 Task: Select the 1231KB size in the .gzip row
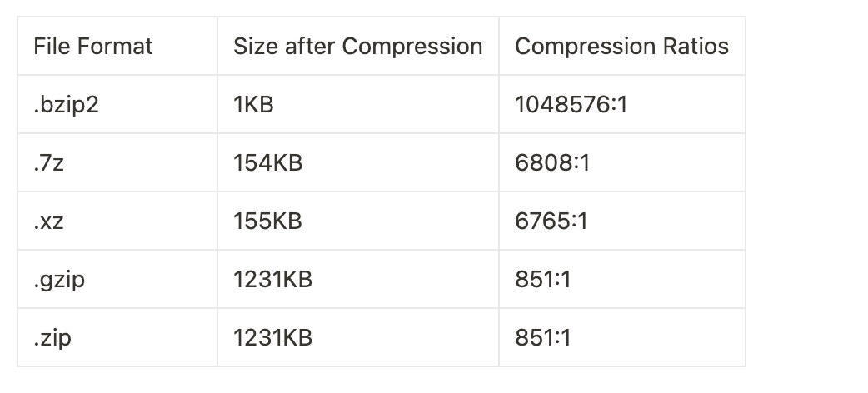click(x=272, y=280)
